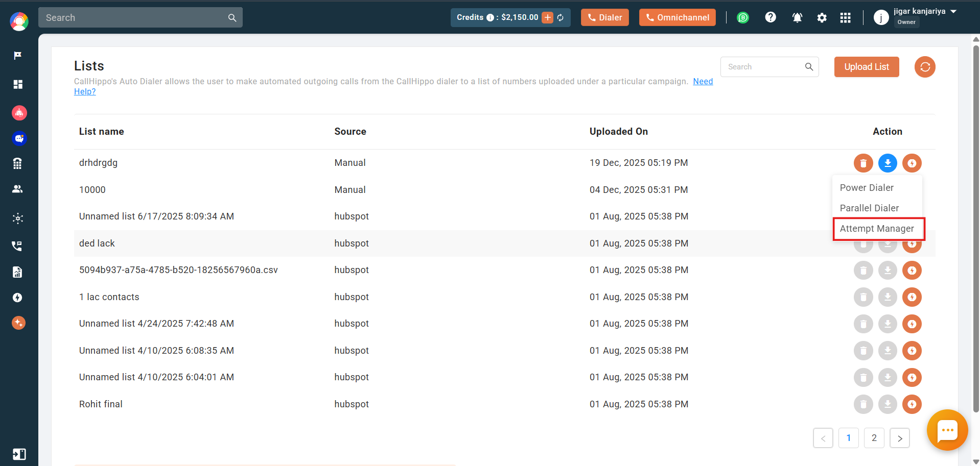Viewport: 980px width, 466px height.
Task: Select Power Dialer from the menu
Action: [x=867, y=188]
